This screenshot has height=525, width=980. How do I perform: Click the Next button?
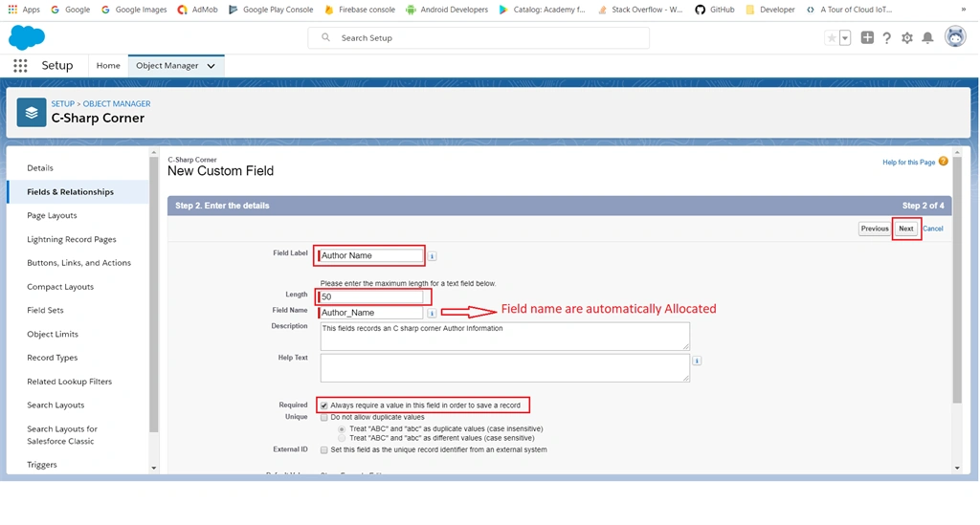click(x=906, y=229)
